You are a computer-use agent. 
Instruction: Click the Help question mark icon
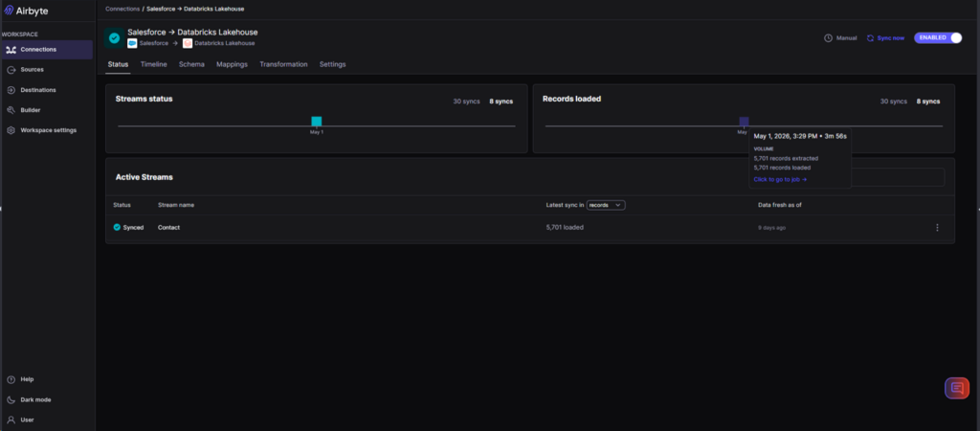(x=11, y=379)
